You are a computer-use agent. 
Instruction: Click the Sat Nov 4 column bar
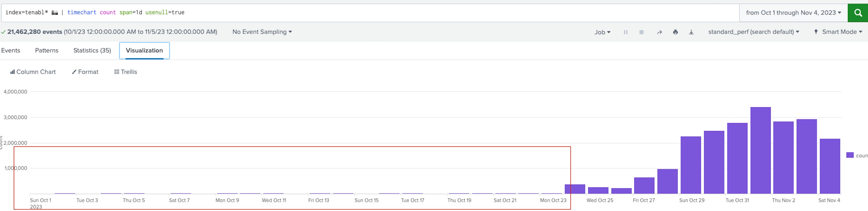tap(830, 166)
